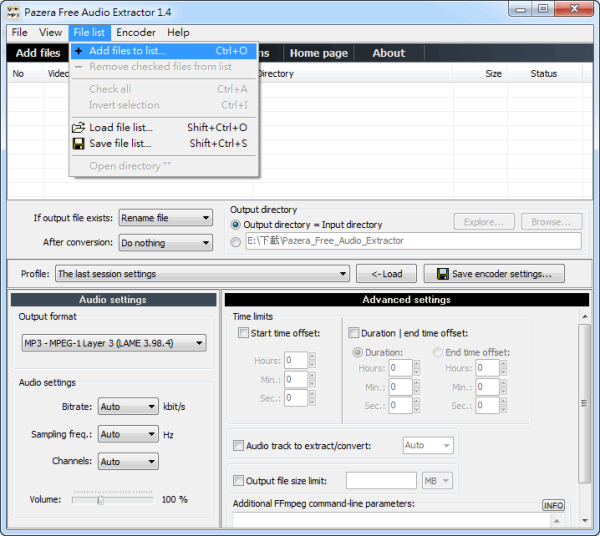Image resolution: width=600 pixels, height=536 pixels.
Task: Click Start time offset Sec. spinner
Action: [312, 398]
